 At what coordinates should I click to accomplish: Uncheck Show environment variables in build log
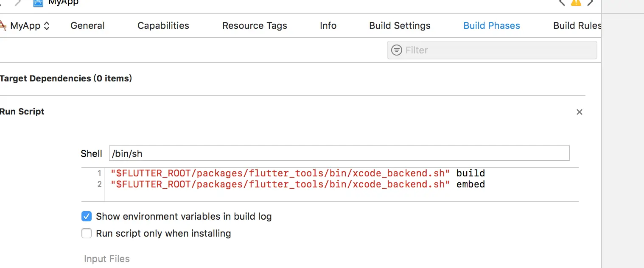pyautogui.click(x=87, y=217)
